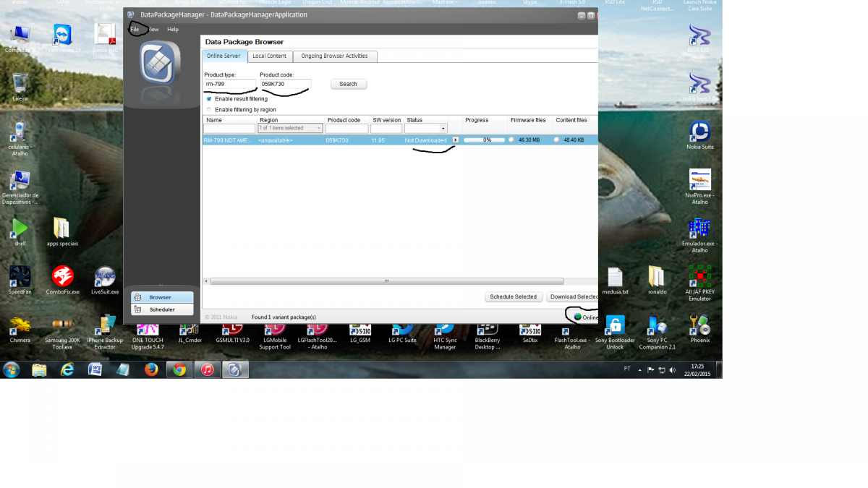Open the Status filter dropdown
Viewport: 868px width, 488px height.
(426, 129)
